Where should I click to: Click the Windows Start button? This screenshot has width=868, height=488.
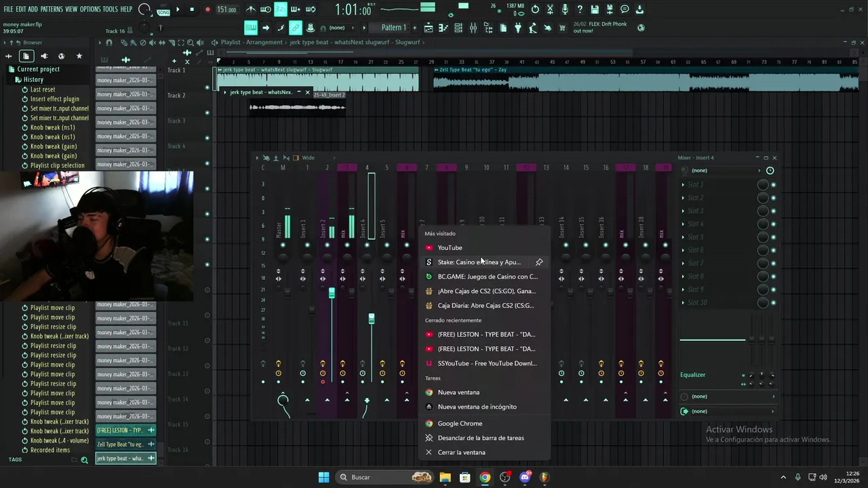coord(323,477)
